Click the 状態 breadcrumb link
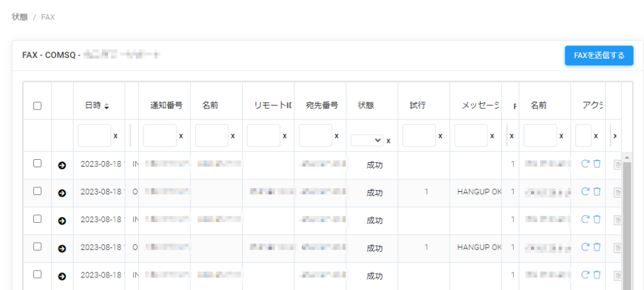 coord(19,17)
